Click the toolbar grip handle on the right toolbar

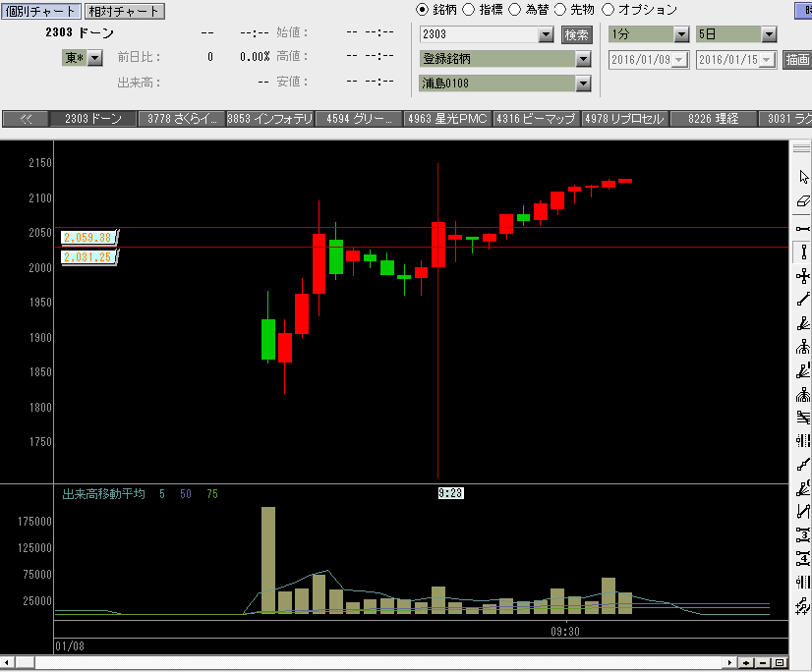coord(801,148)
